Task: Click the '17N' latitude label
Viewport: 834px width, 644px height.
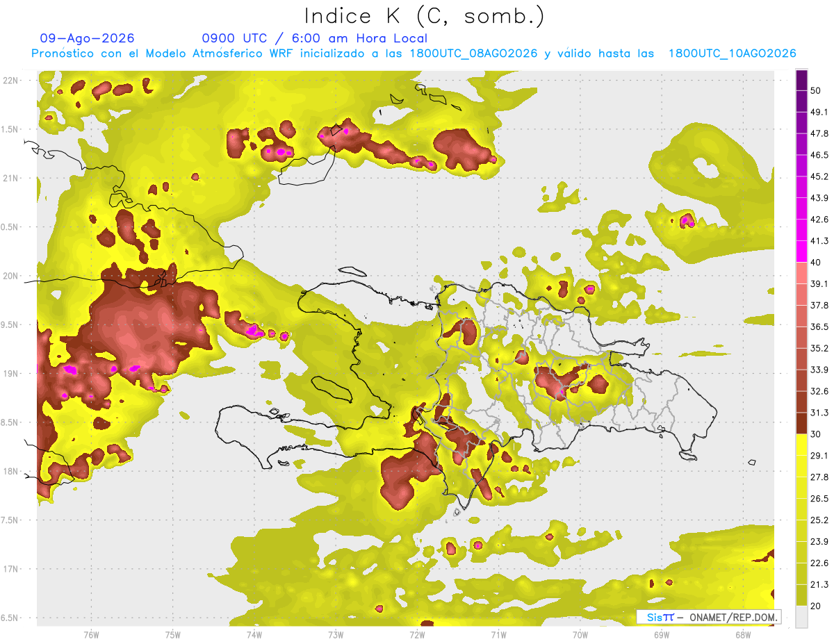Action: (x=12, y=569)
